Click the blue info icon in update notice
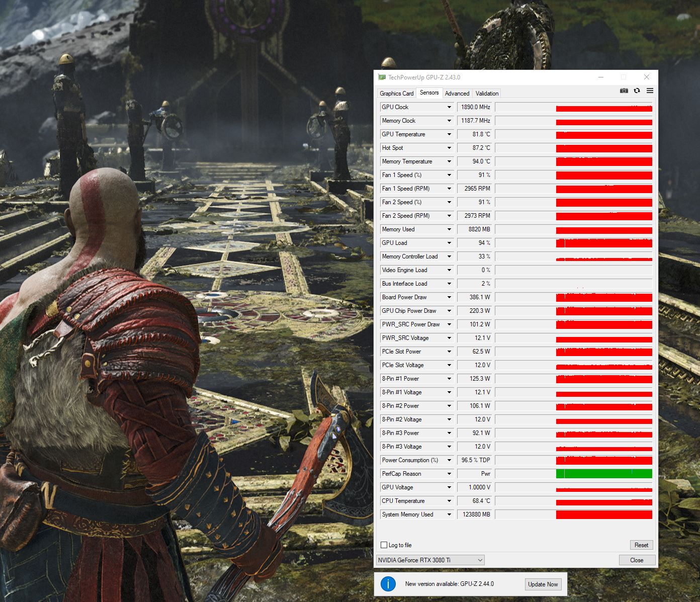The image size is (700, 602). point(388,584)
